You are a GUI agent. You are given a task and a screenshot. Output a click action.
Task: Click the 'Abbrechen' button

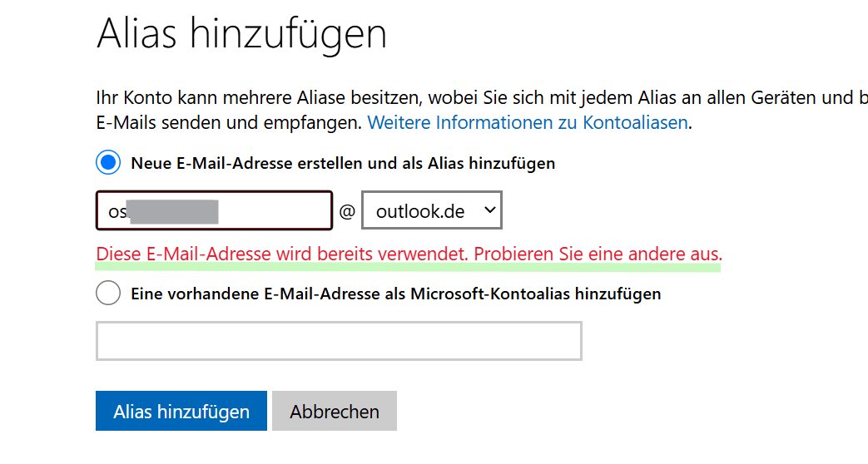(x=335, y=411)
